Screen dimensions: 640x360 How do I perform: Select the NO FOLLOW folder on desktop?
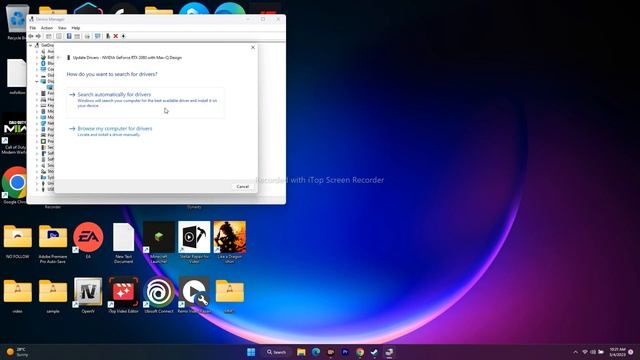(18, 241)
